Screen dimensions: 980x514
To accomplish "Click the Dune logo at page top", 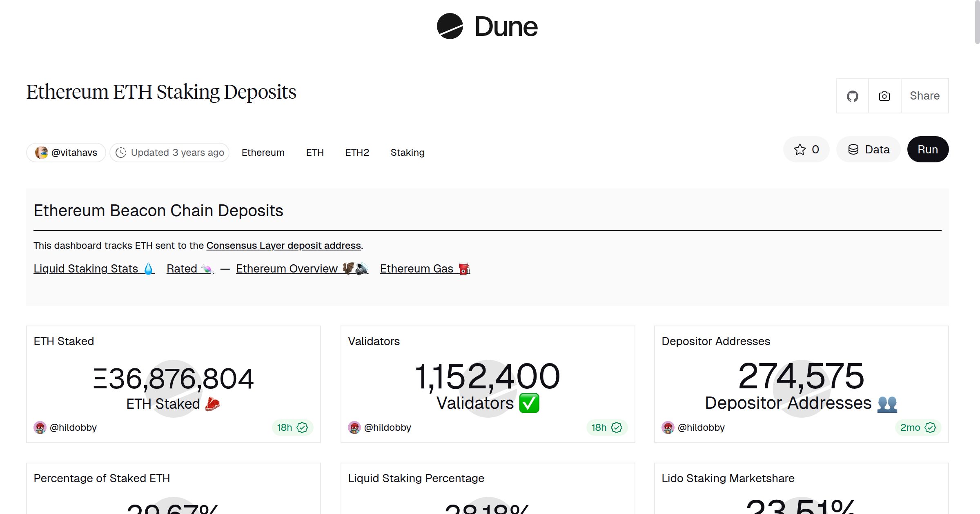I will (486, 26).
